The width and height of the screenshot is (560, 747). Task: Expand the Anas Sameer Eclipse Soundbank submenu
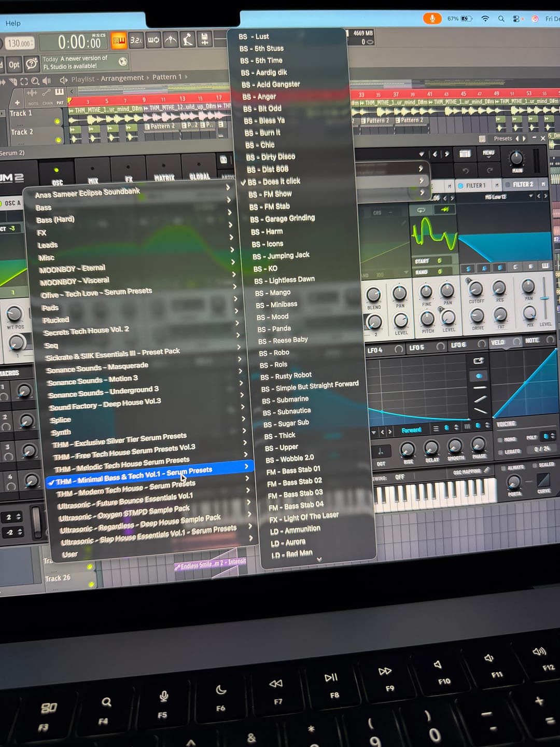(x=130, y=190)
